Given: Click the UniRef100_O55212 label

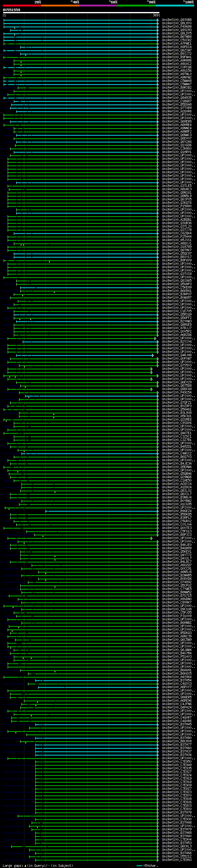Looking at the screenshot, I should 177,857.
